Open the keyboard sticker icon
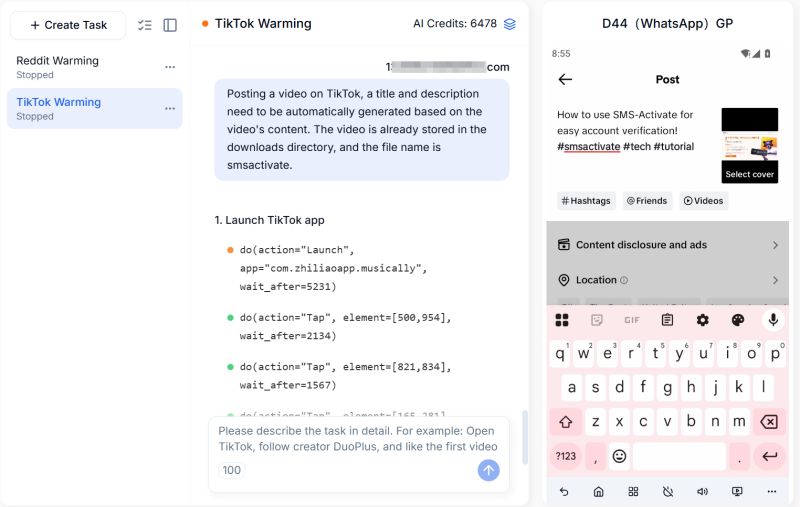This screenshot has height=507, width=800. (596, 320)
